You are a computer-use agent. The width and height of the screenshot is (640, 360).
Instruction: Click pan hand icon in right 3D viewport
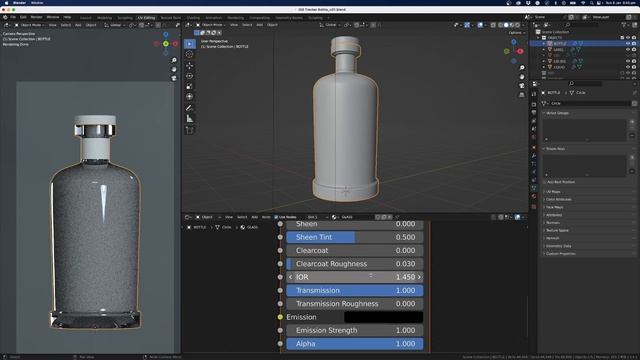(522, 77)
